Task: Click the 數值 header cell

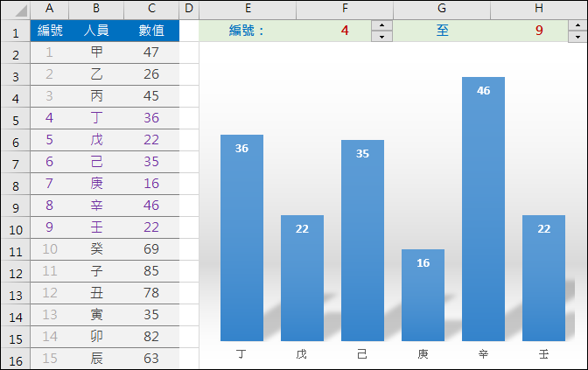Action: [x=151, y=31]
